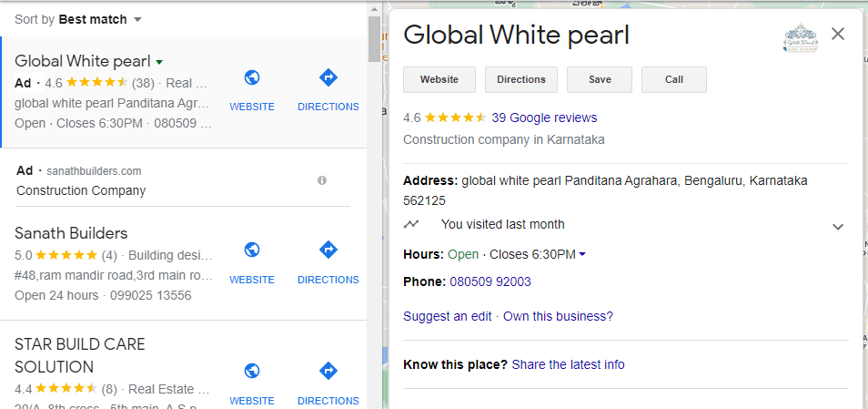Click 'Construction company in Karnataka' text
The height and width of the screenshot is (409, 868).
point(504,139)
